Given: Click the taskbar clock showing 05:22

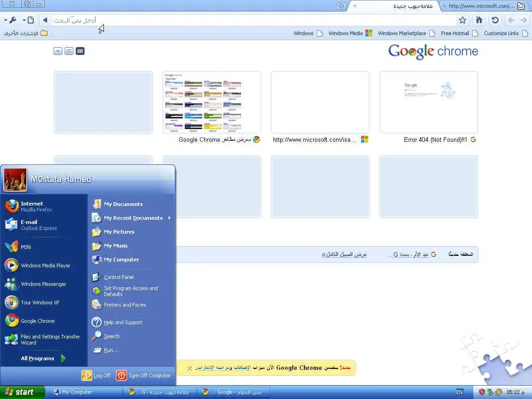Looking at the screenshot, I should (515, 392).
